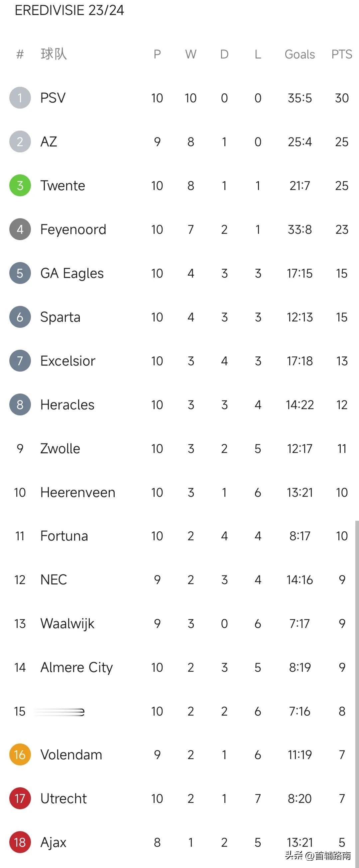The image size is (359, 868).
Task: Open the Feyenoord team row
Action: coord(179,229)
